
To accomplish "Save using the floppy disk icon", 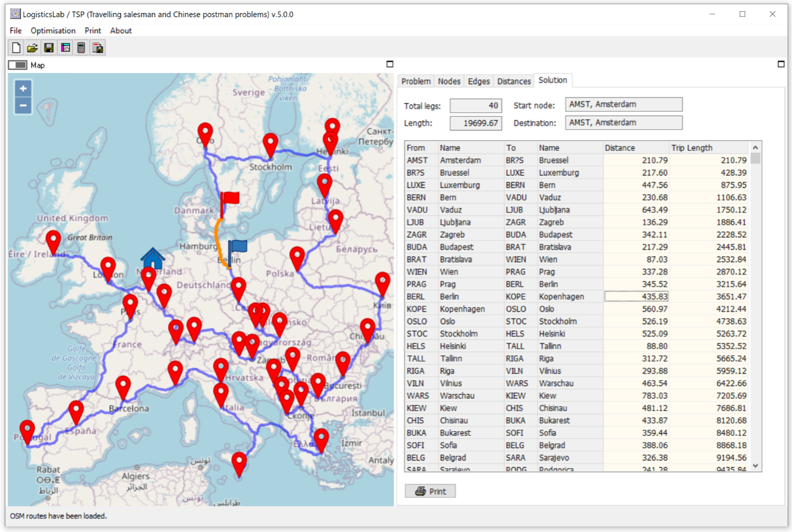I will [49, 48].
